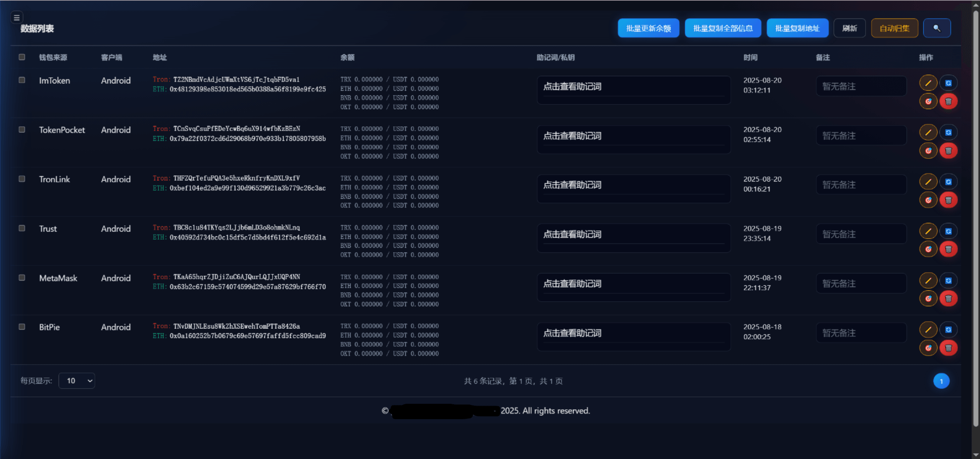Image resolution: width=980 pixels, height=459 pixels.
Task: Click the 批量更新余额 button
Action: point(648,28)
